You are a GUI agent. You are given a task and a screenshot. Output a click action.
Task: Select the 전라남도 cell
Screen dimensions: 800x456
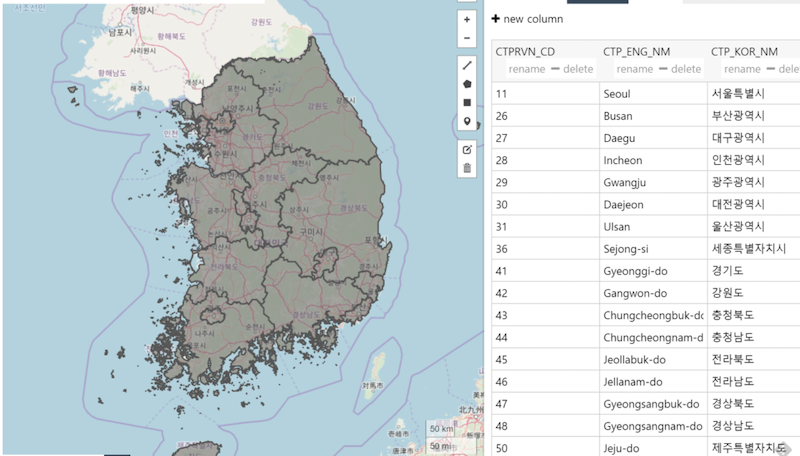pyautogui.click(x=754, y=382)
